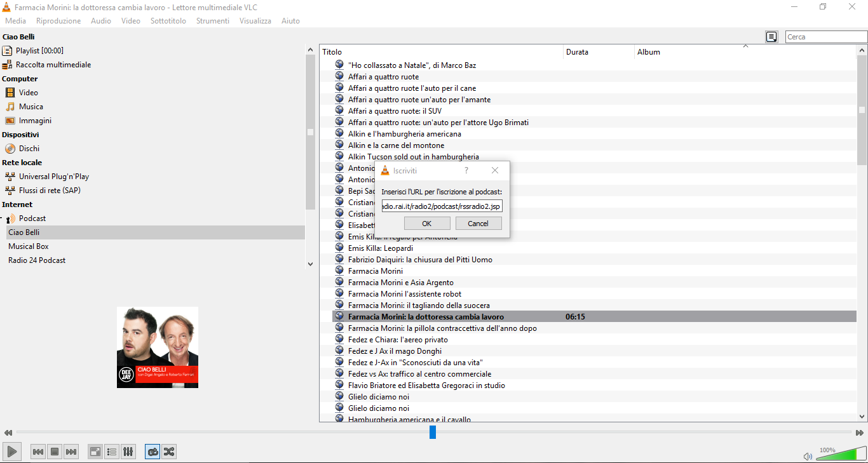This screenshot has height=463, width=868.
Task: Select the Podcast item under Internet
Action: pos(32,218)
